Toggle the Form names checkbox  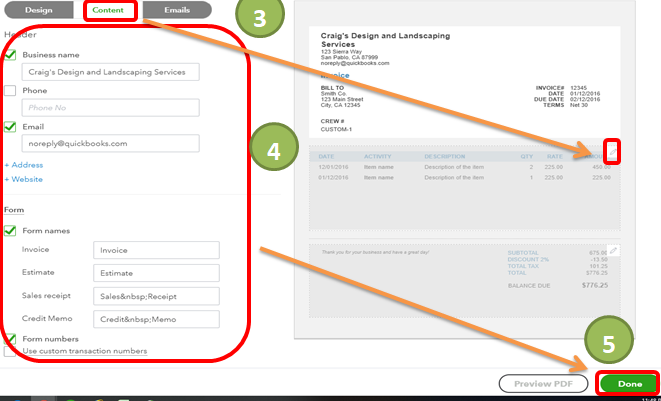[x=10, y=231]
